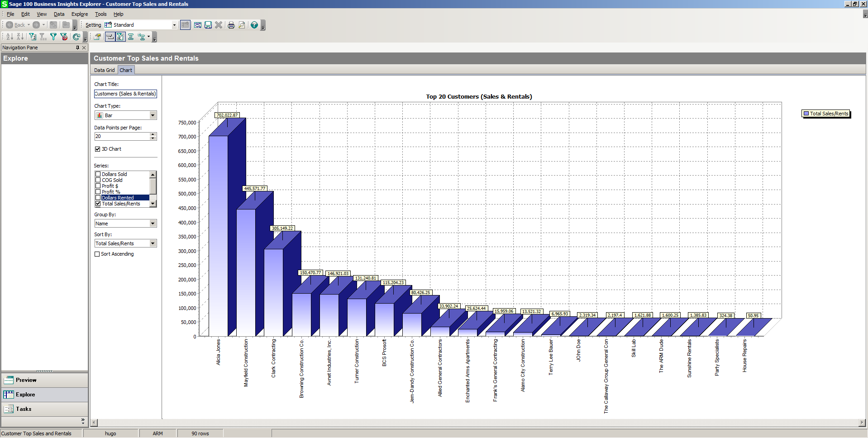This screenshot has width=868, height=438.
Task: Increase Data Points per Page stepper
Action: 153,134
